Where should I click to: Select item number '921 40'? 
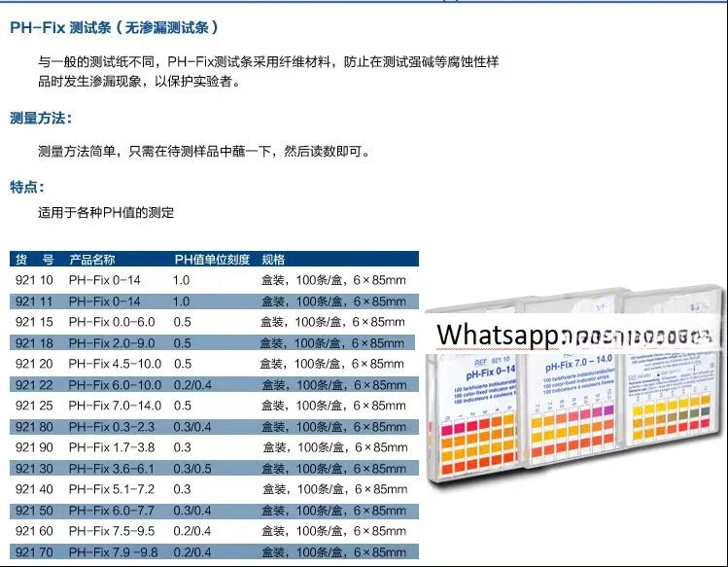click(x=34, y=489)
